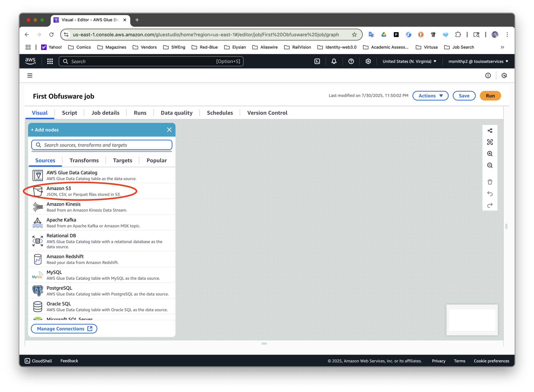The height and width of the screenshot is (392, 534).
Task: Choose the Apache Kafka icon
Action: [x=38, y=223]
